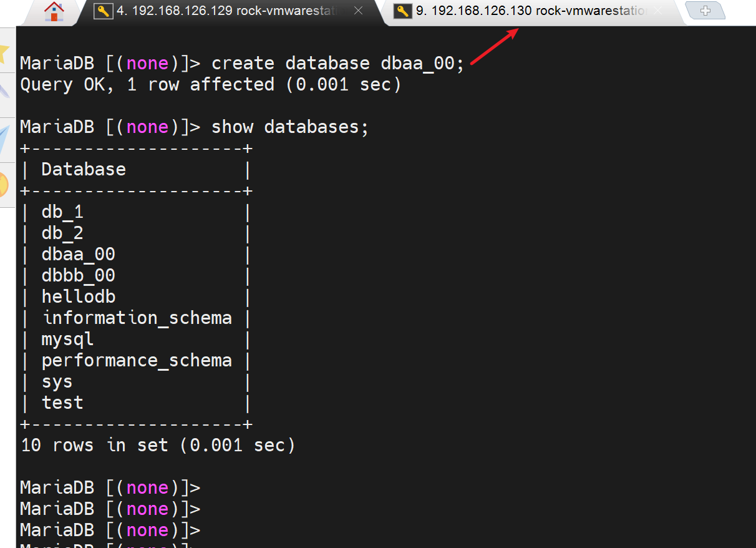The height and width of the screenshot is (548, 756).
Task: Click the performance_schema database entry
Action: point(137,361)
